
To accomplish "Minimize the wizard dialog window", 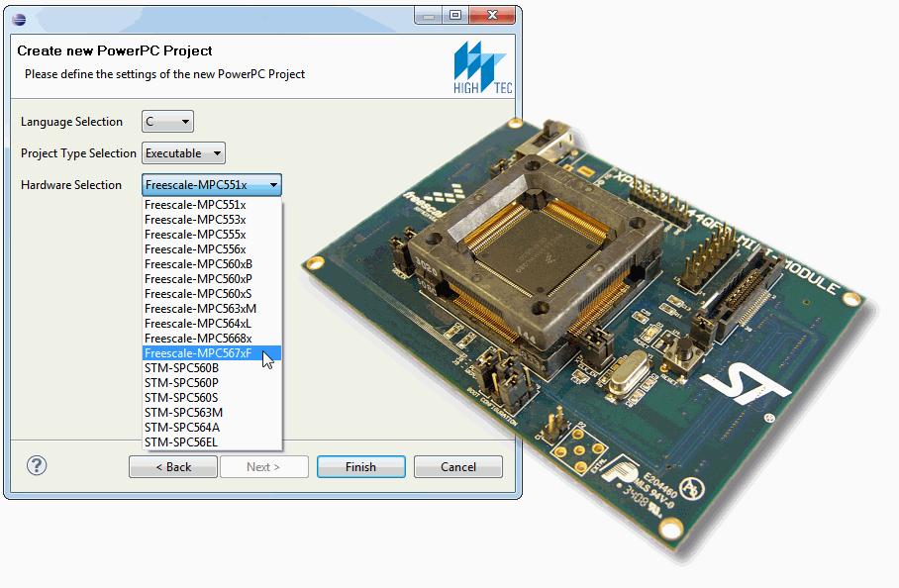I will [x=429, y=16].
